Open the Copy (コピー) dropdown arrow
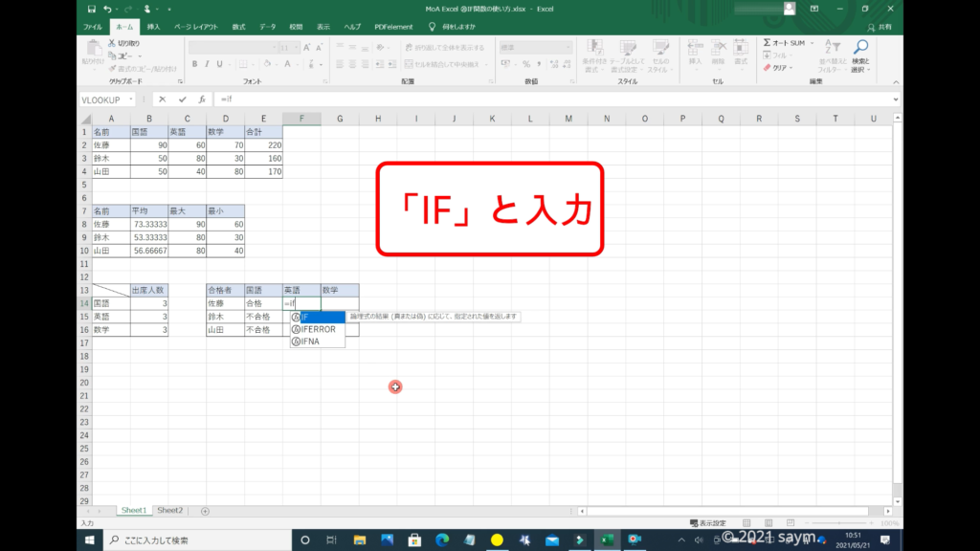This screenshot has height=551, width=980. tap(142, 55)
